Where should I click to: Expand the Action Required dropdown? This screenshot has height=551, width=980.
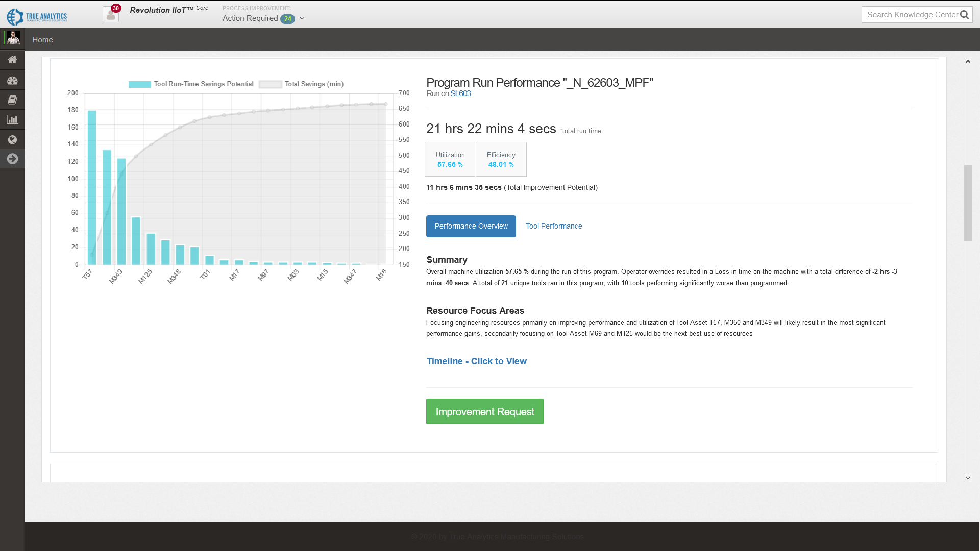[x=301, y=18]
